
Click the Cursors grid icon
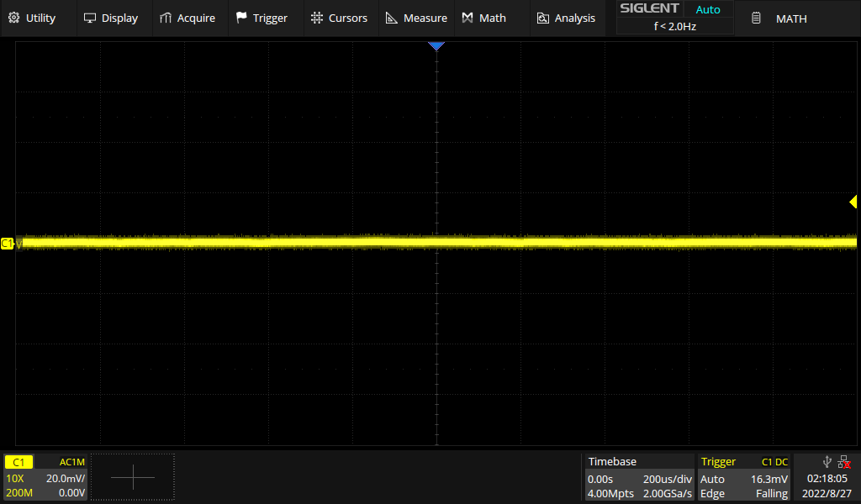(317, 18)
